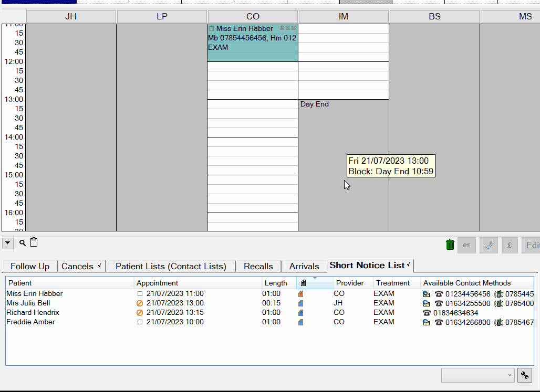Viewport: 540px width, 392px height.
Task: Click the chain link icon button
Action: click(x=466, y=245)
